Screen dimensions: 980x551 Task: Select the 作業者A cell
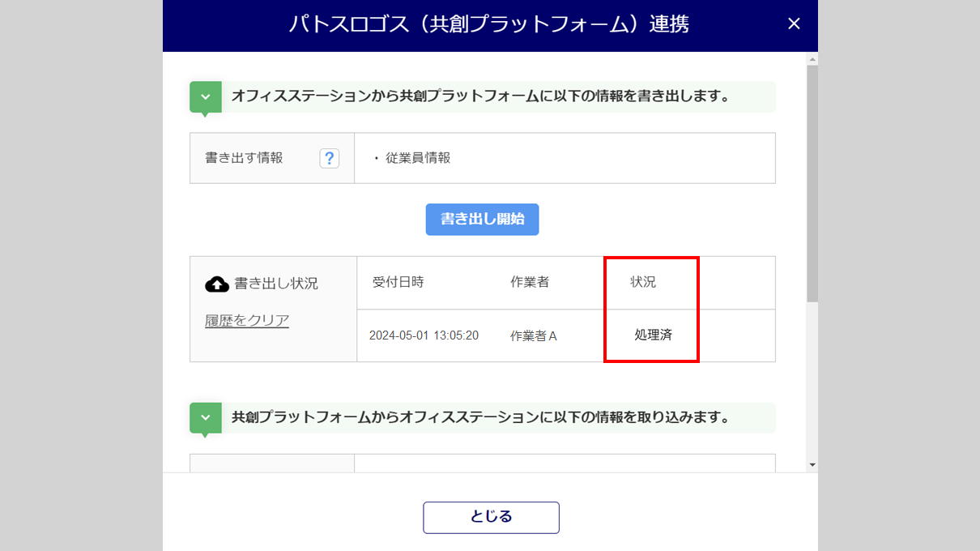point(534,335)
